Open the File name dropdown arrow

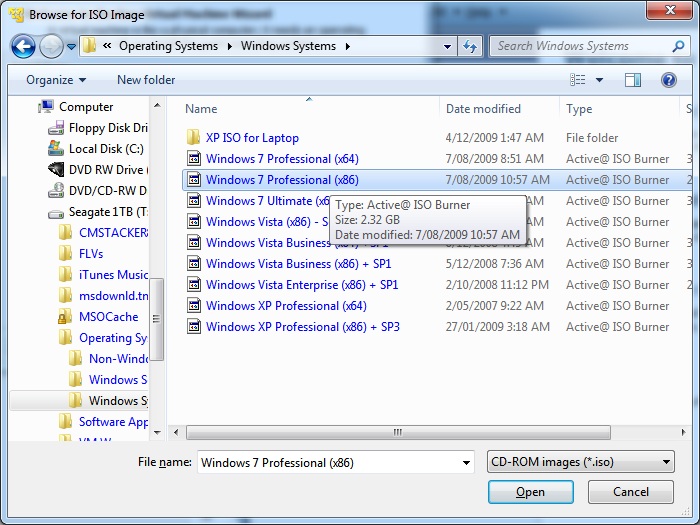(466, 462)
